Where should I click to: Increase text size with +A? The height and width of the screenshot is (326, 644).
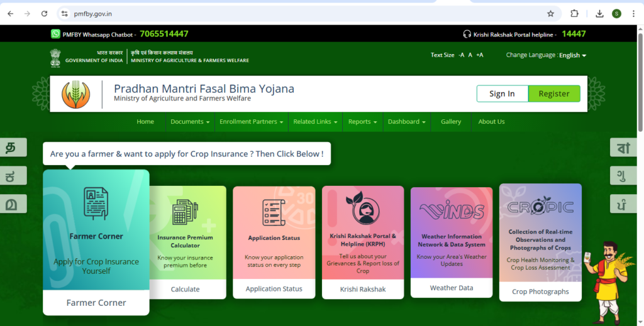coord(480,55)
